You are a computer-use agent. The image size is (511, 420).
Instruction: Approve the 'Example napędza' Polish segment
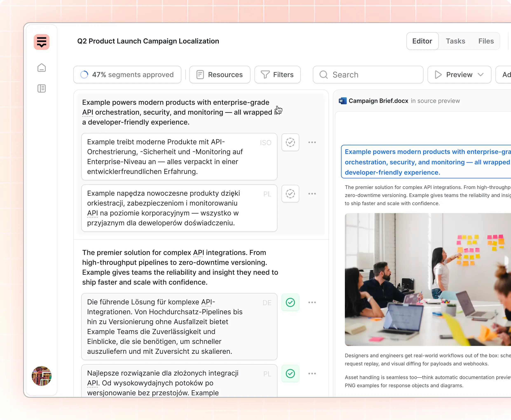290,194
